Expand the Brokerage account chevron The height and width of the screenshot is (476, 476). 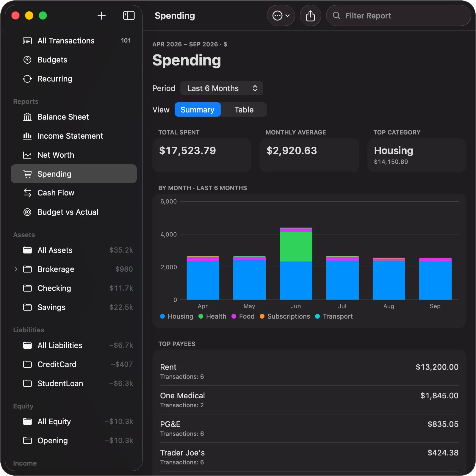(16, 269)
